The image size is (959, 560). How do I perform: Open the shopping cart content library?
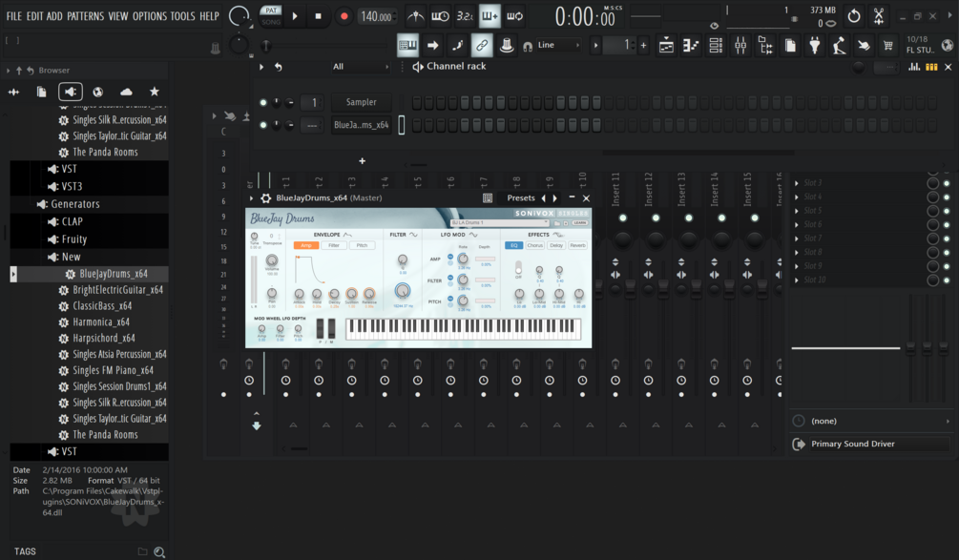click(x=888, y=45)
